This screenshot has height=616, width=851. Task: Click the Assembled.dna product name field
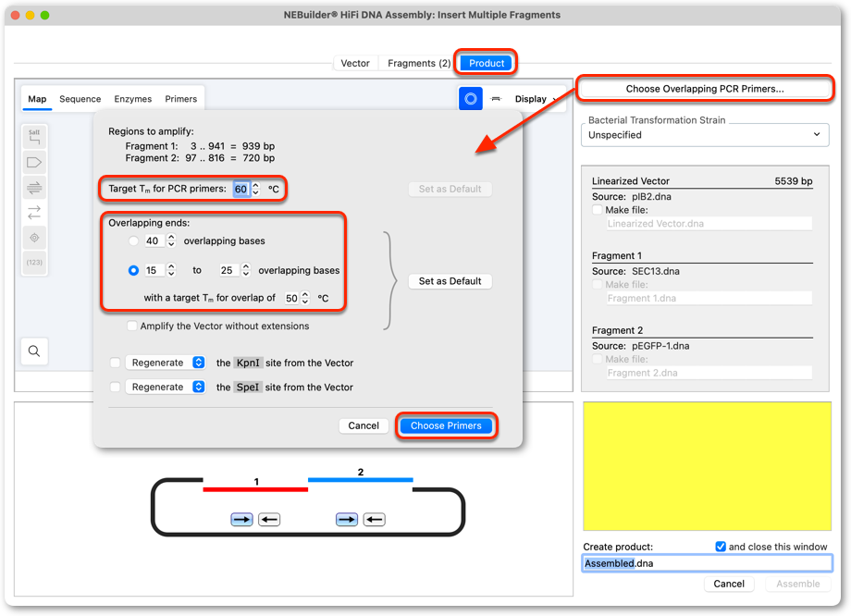pos(708,563)
